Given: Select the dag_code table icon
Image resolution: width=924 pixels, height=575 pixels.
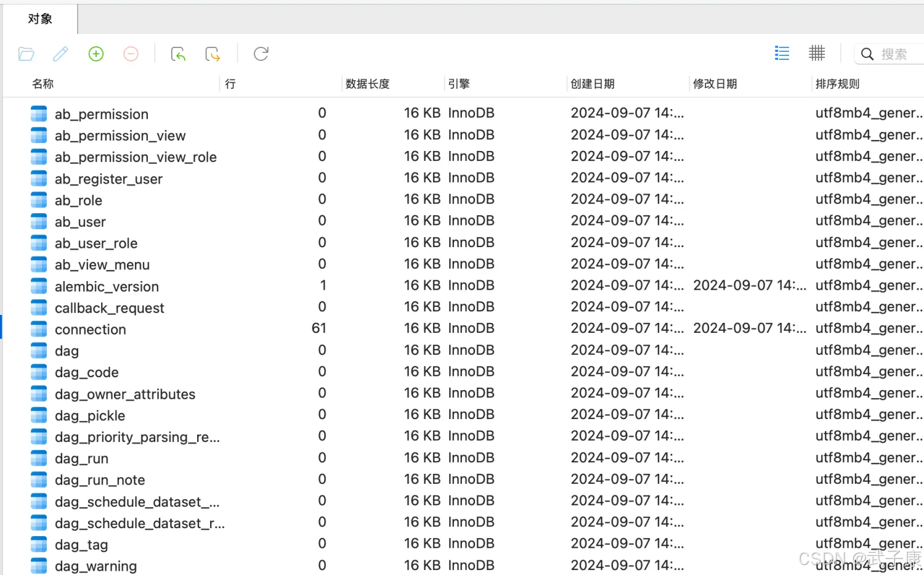Looking at the screenshot, I should (x=39, y=372).
